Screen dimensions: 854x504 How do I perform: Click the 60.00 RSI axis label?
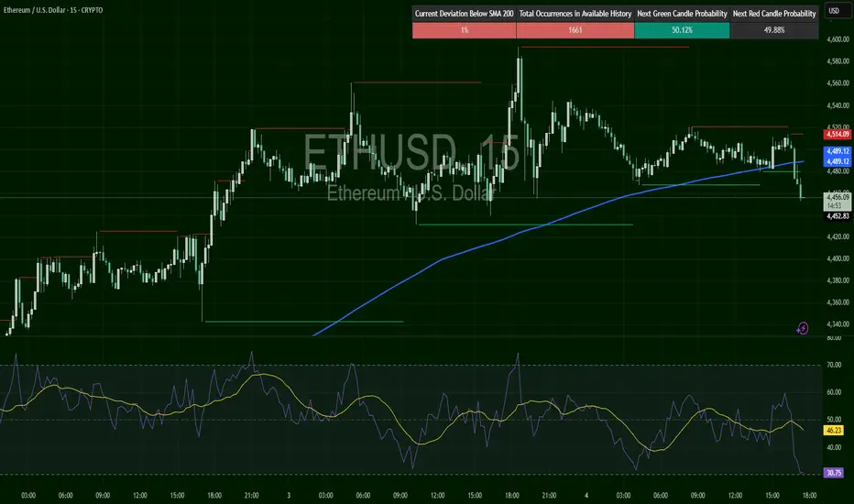click(834, 392)
